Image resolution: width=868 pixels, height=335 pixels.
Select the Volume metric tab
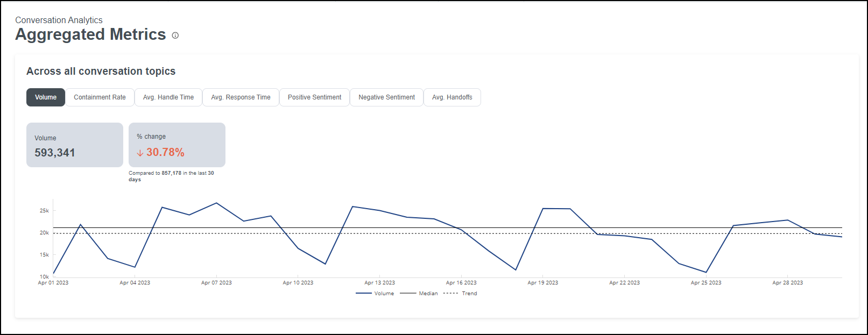tap(46, 97)
